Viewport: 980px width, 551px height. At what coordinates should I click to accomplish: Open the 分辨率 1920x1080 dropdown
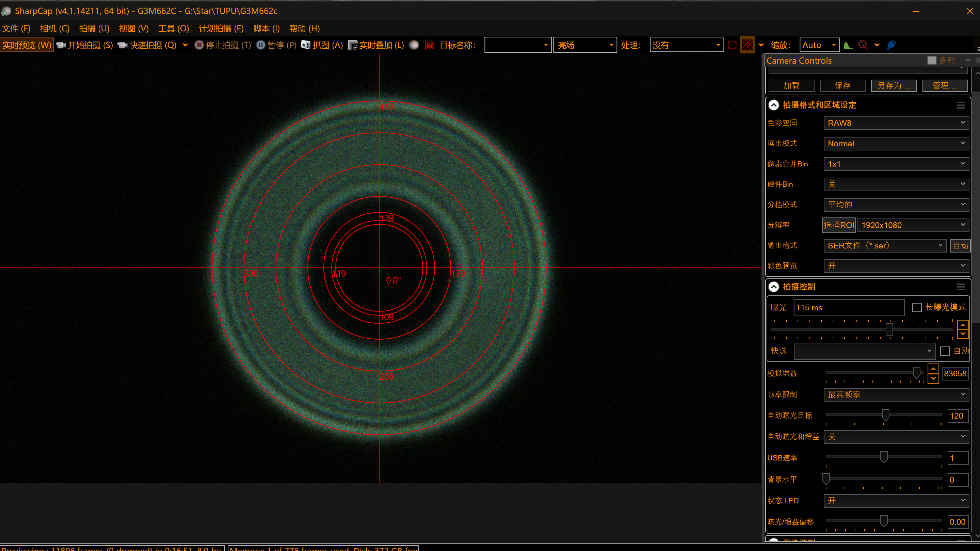913,225
